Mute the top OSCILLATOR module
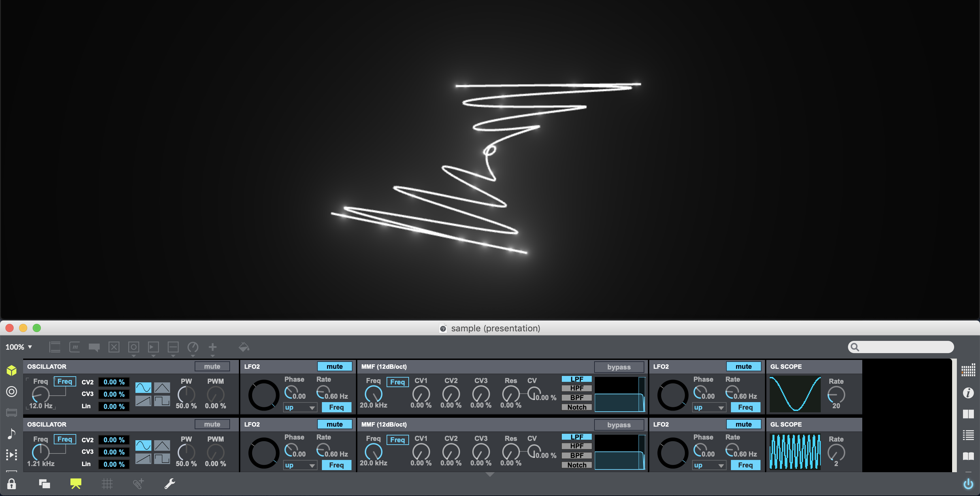This screenshot has width=980, height=496. pyautogui.click(x=212, y=366)
